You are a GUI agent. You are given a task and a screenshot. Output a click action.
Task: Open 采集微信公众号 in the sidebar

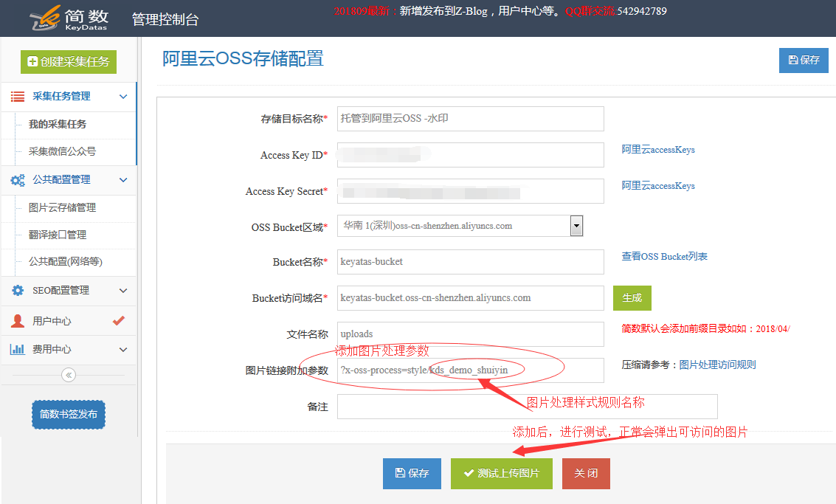[x=63, y=151]
